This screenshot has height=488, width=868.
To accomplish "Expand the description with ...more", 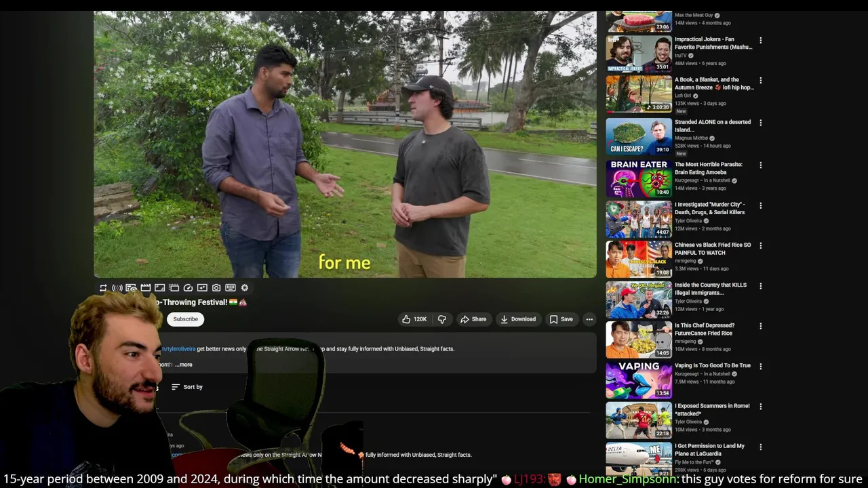I will 184,365.
